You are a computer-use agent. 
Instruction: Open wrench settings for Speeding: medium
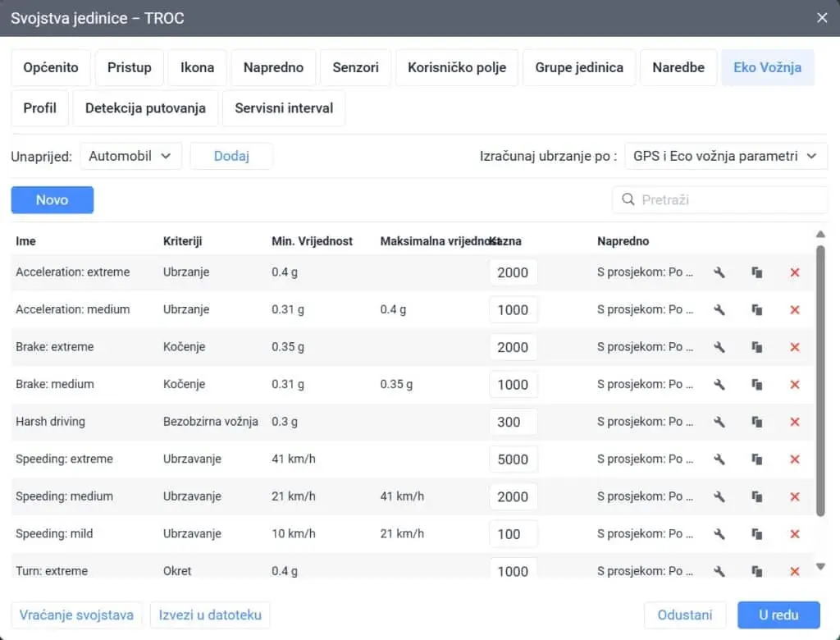point(719,496)
